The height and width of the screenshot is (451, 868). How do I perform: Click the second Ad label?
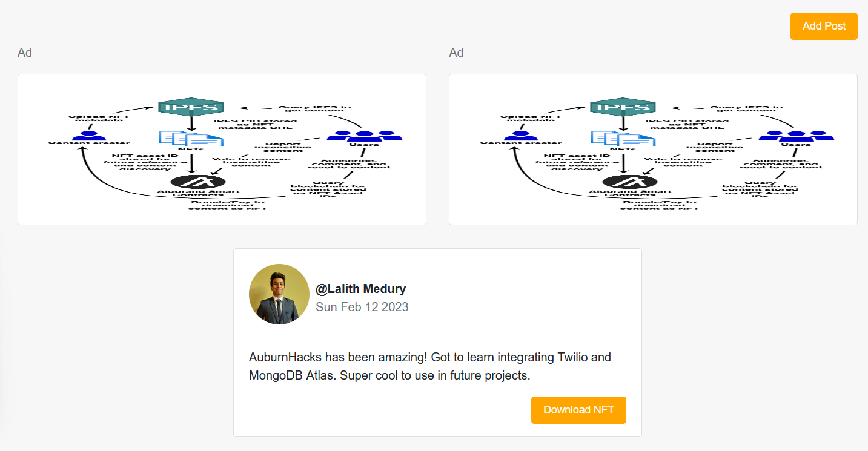click(456, 53)
